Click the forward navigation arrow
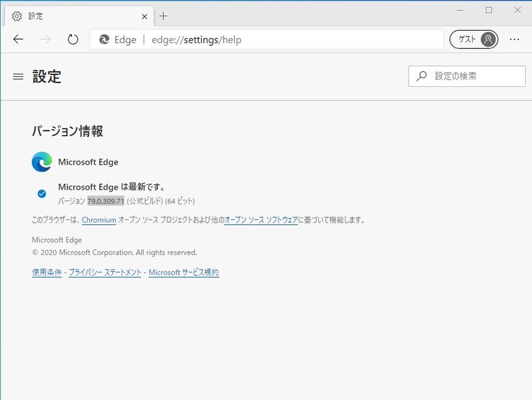 [45, 39]
